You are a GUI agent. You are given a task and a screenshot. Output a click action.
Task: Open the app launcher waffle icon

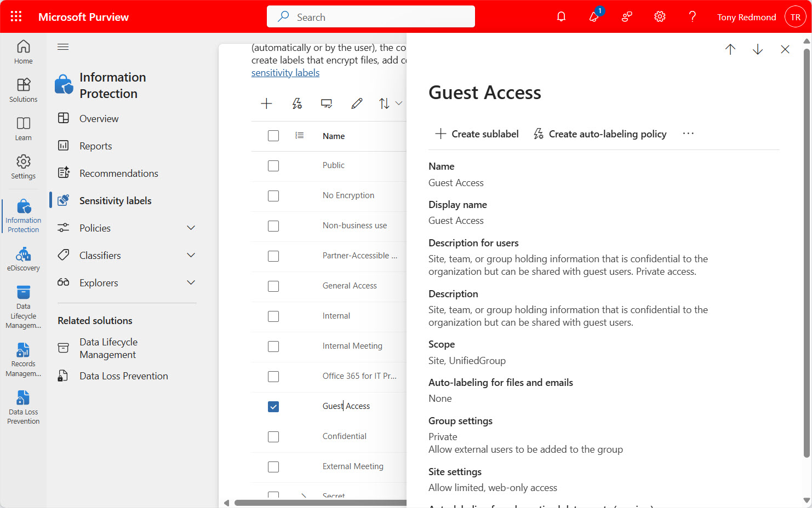click(16, 16)
